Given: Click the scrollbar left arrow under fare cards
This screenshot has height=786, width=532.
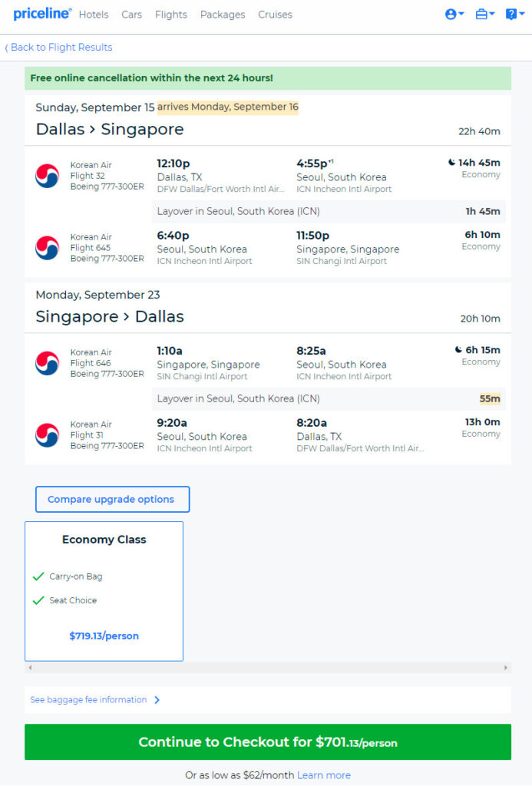Looking at the screenshot, I should [30, 668].
